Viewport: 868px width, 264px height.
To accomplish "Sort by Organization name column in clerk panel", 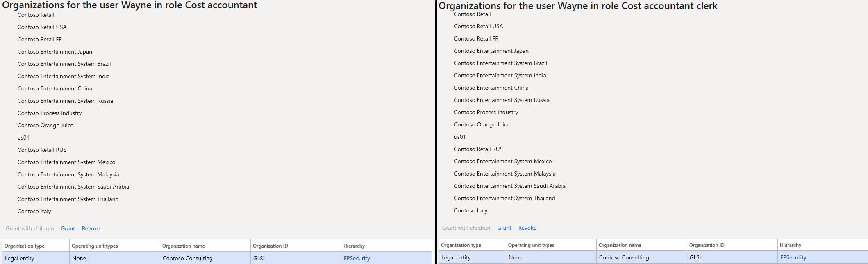I will pyautogui.click(x=642, y=245).
